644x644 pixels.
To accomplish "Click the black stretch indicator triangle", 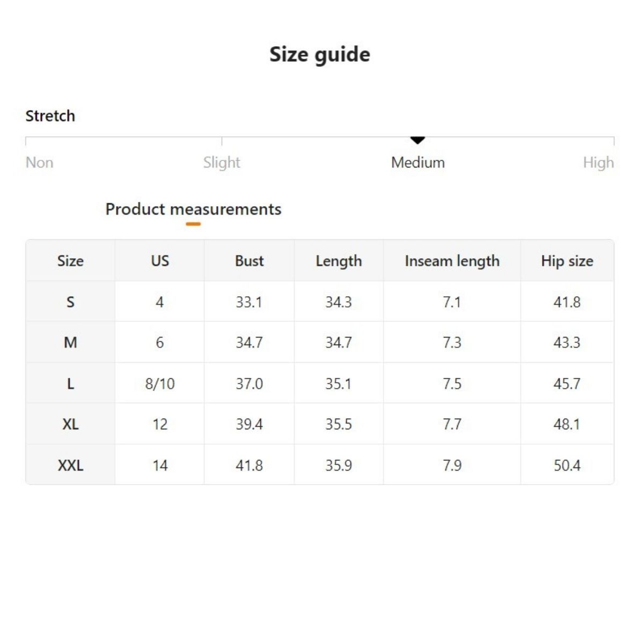I will pos(418,140).
